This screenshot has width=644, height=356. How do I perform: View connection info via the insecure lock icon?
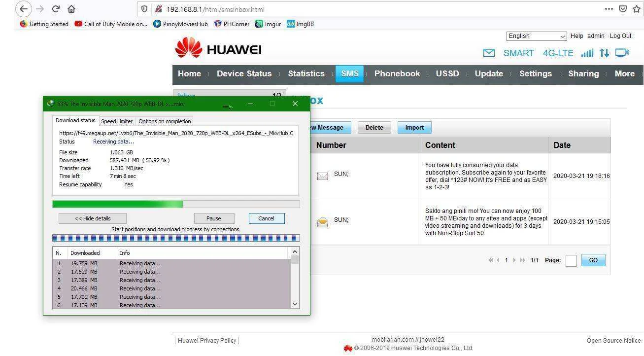click(158, 9)
